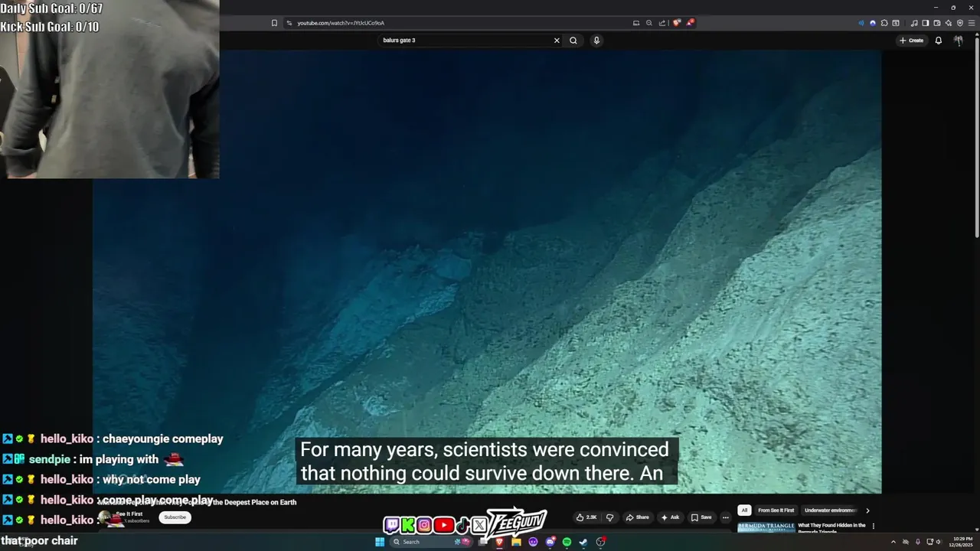Image resolution: width=980 pixels, height=551 pixels.
Task: Click the Twitch logo in overlay
Action: 392,525
